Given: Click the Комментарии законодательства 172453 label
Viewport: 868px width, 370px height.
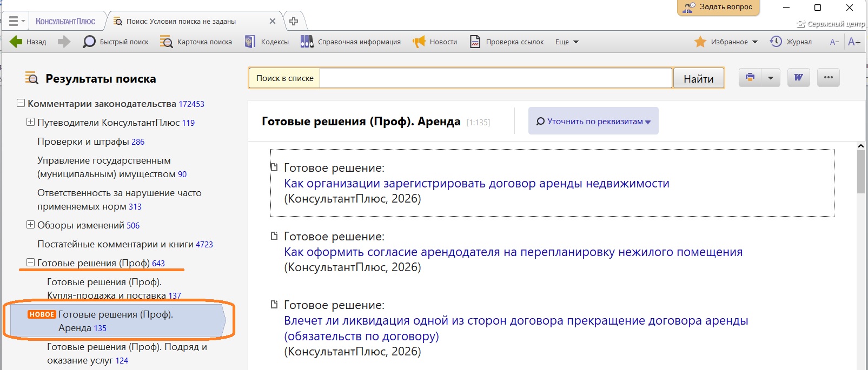Looking at the screenshot, I should coord(116,104).
